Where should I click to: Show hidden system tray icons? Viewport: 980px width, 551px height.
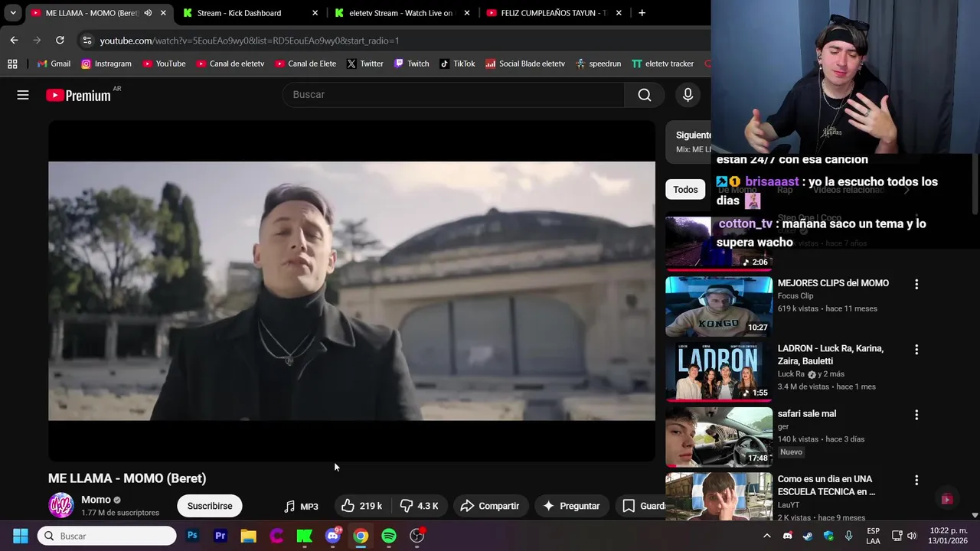[766, 536]
